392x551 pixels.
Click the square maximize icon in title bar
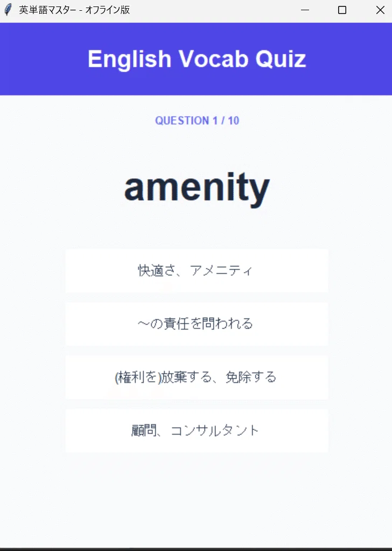click(x=342, y=10)
